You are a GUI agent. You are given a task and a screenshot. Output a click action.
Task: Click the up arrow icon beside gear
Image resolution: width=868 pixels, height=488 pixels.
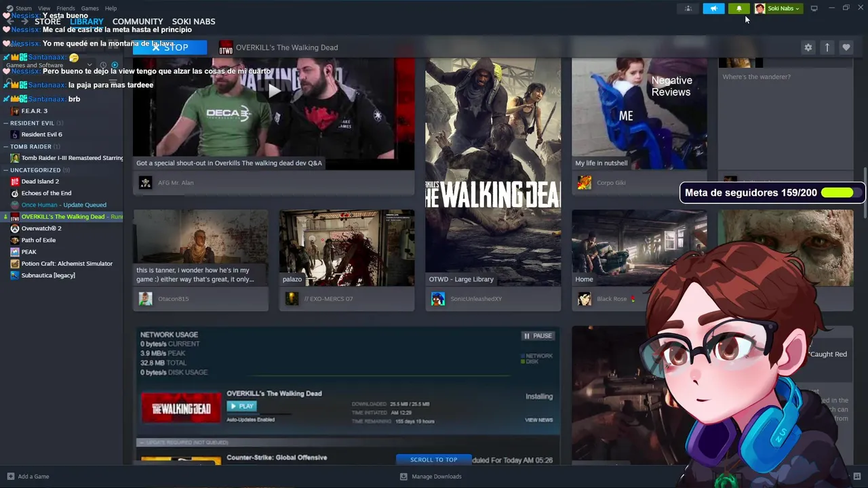pyautogui.click(x=827, y=47)
